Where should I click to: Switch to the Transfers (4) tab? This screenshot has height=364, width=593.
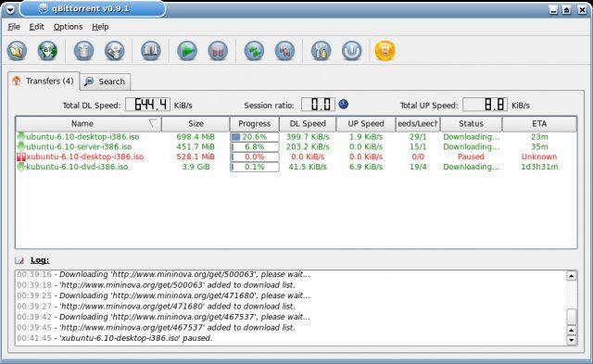[x=44, y=81]
